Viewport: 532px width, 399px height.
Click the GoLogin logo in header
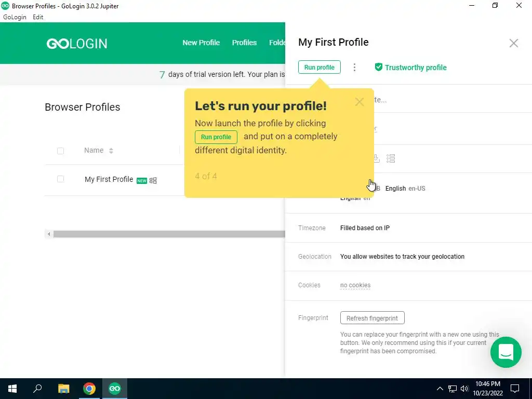[x=77, y=44]
